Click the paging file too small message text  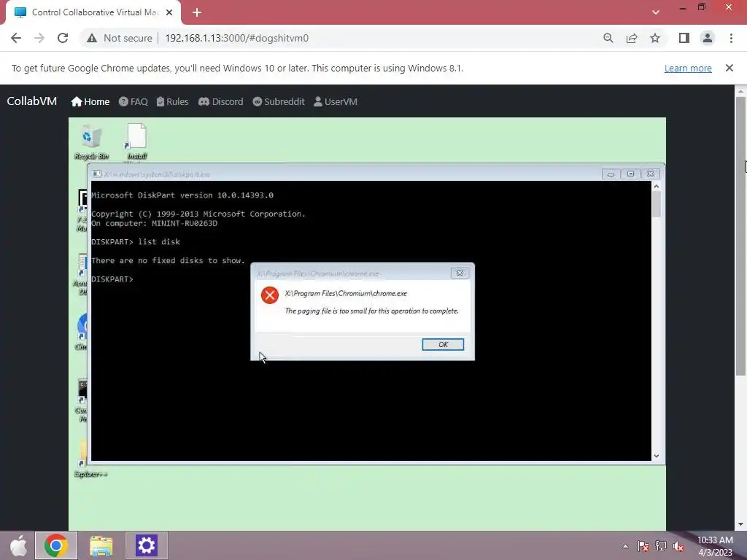coord(371,311)
